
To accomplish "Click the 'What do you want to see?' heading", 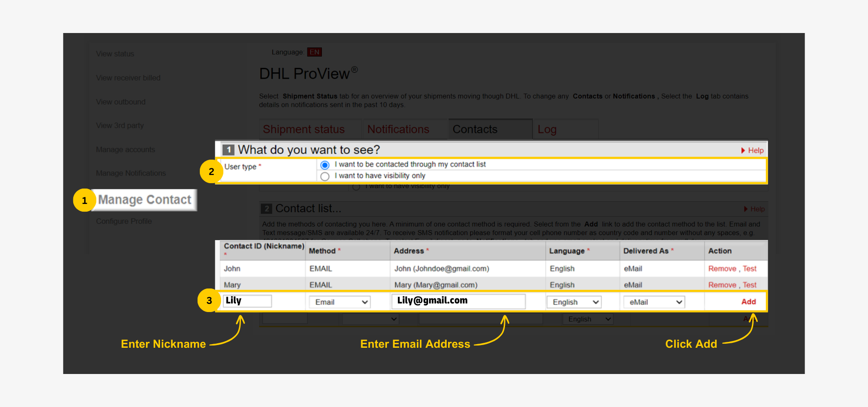I will coord(309,150).
